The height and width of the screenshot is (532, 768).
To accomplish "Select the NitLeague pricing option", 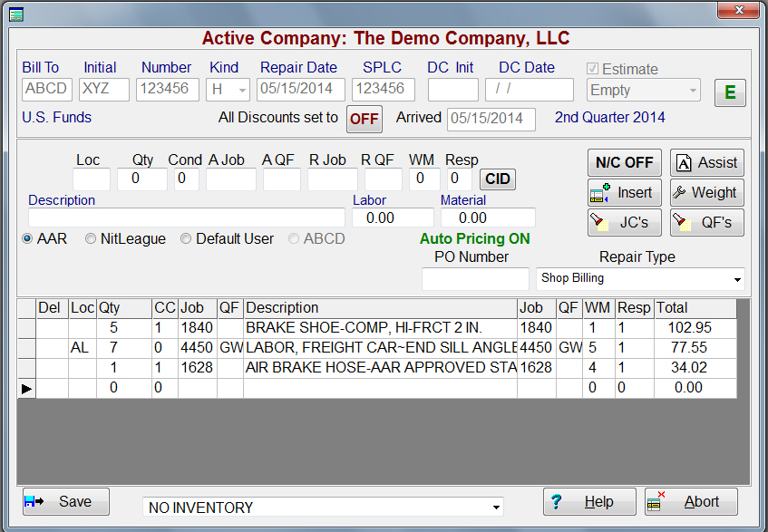I will coord(91,239).
